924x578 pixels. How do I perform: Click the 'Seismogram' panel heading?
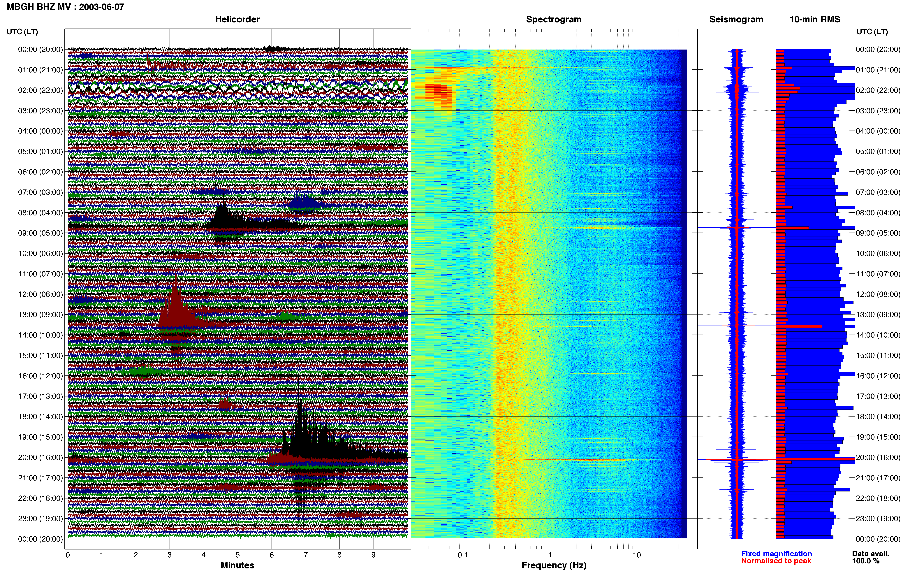[x=736, y=19]
